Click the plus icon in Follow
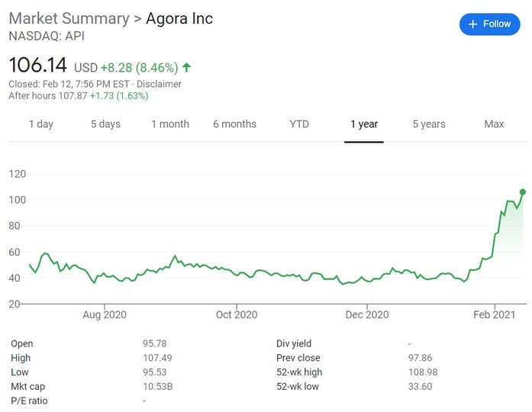Screen dimensions: 532x412 (472, 24)
